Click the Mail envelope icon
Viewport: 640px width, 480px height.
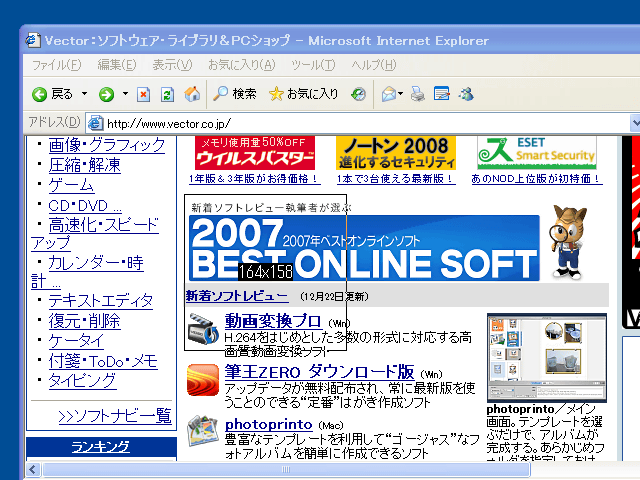389,94
